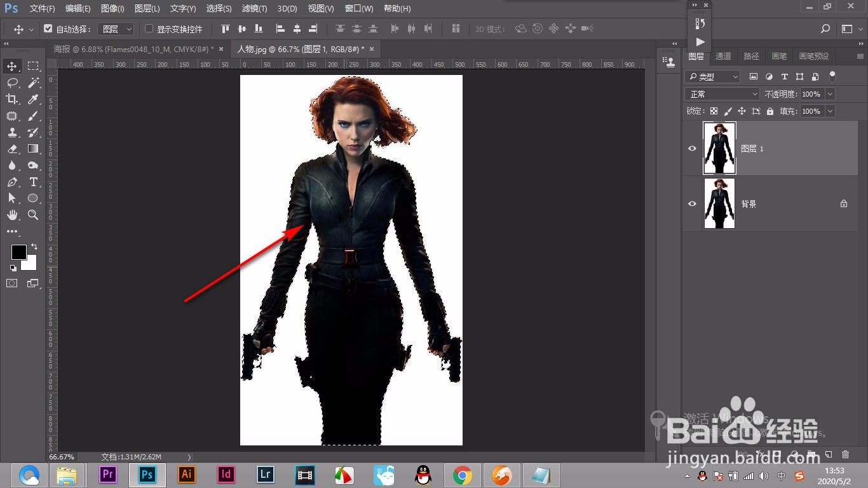This screenshot has width=868, height=488.
Task: Filter layers by type (text) layers
Action: point(784,76)
